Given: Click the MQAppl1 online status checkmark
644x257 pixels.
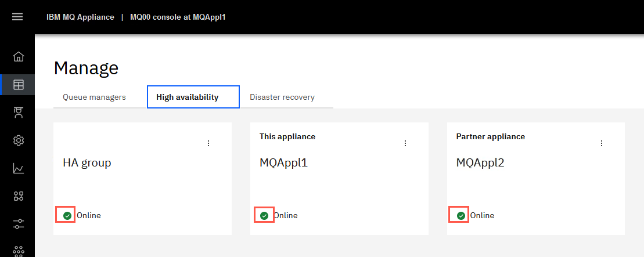Looking at the screenshot, I should [264, 216].
